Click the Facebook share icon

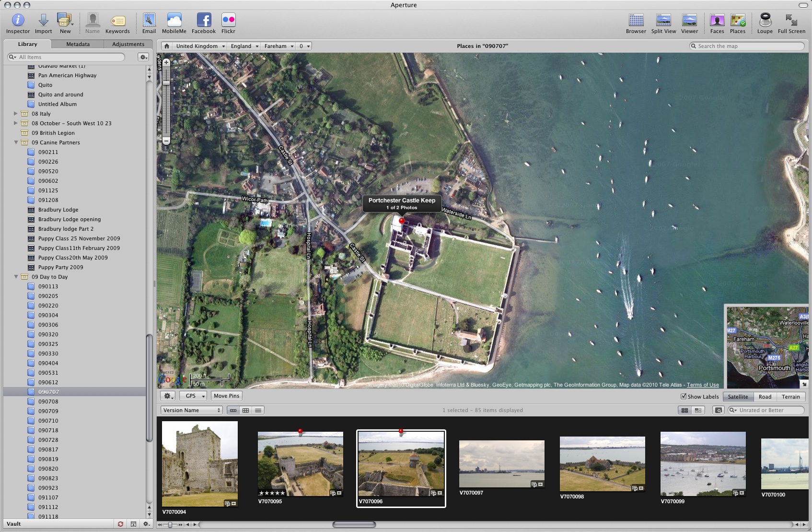(x=204, y=21)
